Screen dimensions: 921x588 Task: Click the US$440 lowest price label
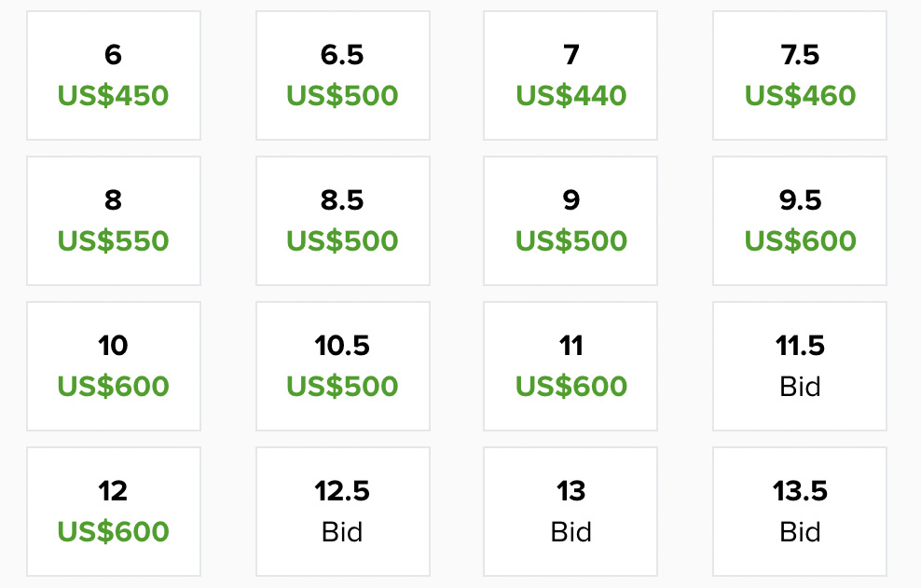pyautogui.click(x=570, y=95)
